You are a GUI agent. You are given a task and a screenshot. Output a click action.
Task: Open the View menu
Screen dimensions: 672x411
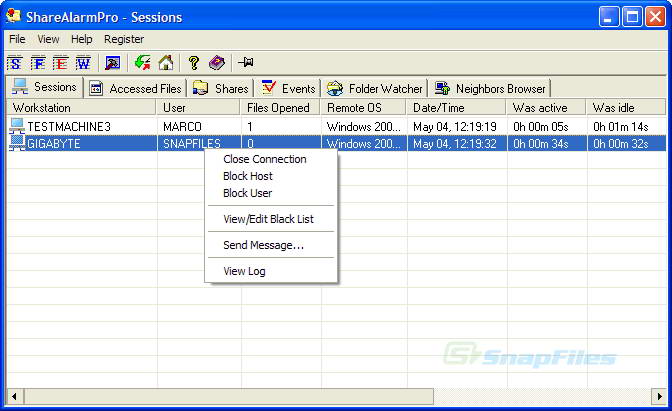click(x=48, y=39)
